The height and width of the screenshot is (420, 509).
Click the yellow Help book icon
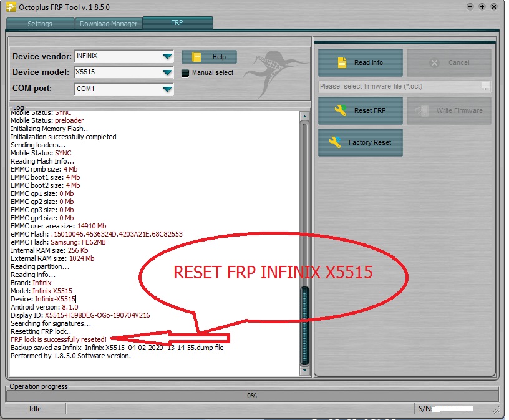tap(196, 57)
